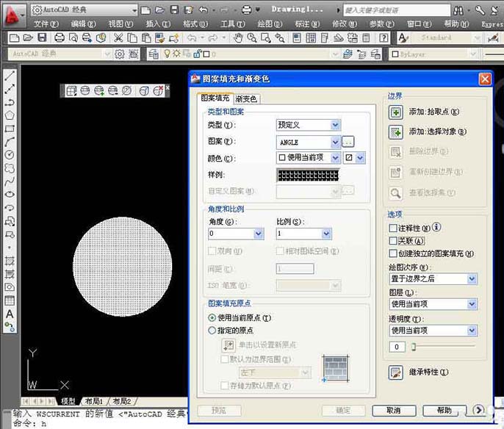
Task: Enable the Associative checkbox
Action: coord(393,241)
